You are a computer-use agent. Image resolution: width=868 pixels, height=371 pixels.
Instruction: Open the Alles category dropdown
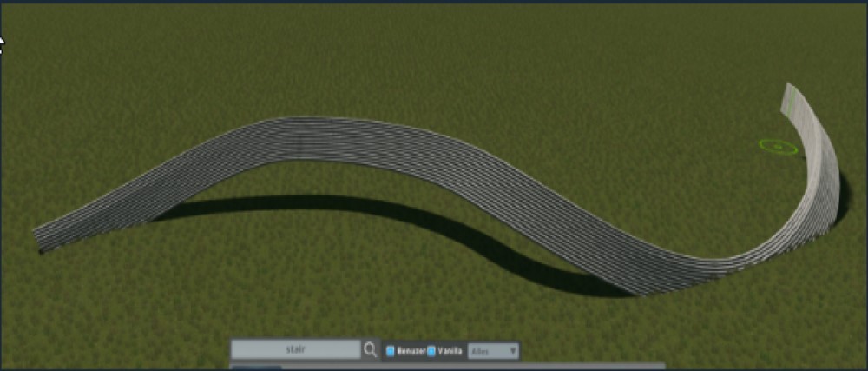tap(492, 351)
